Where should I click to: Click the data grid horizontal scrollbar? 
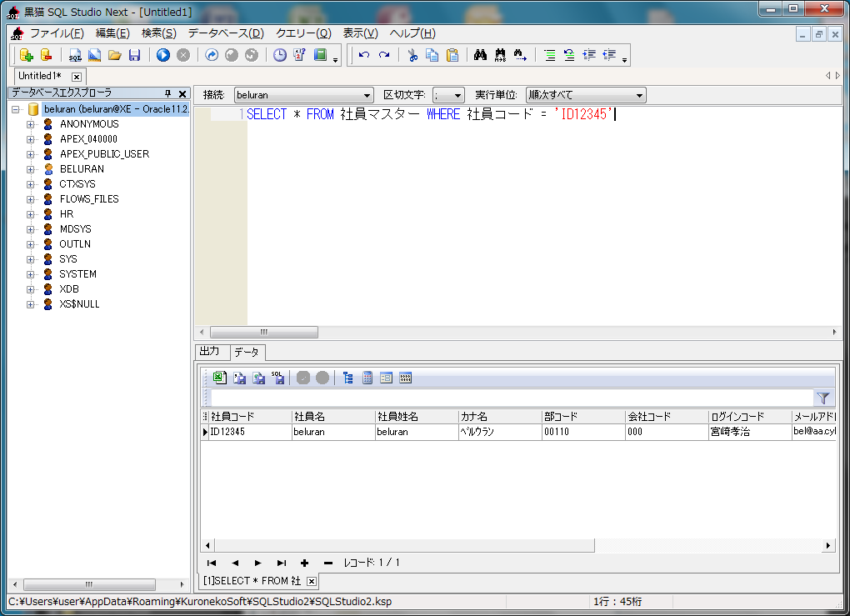pos(404,545)
